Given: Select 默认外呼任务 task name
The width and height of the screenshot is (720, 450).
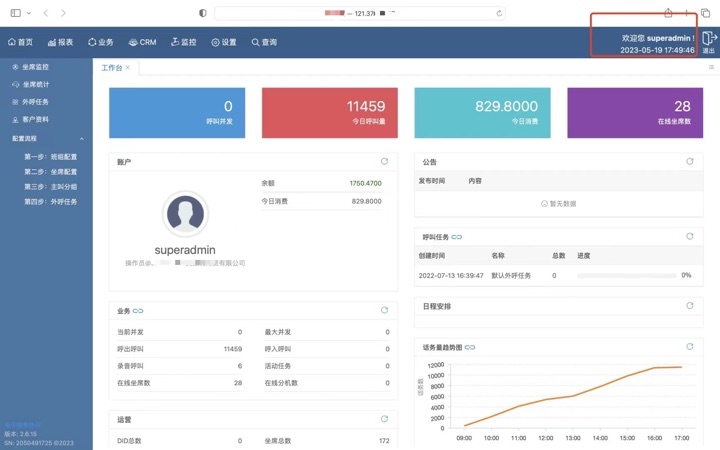Looking at the screenshot, I should pyautogui.click(x=511, y=276).
